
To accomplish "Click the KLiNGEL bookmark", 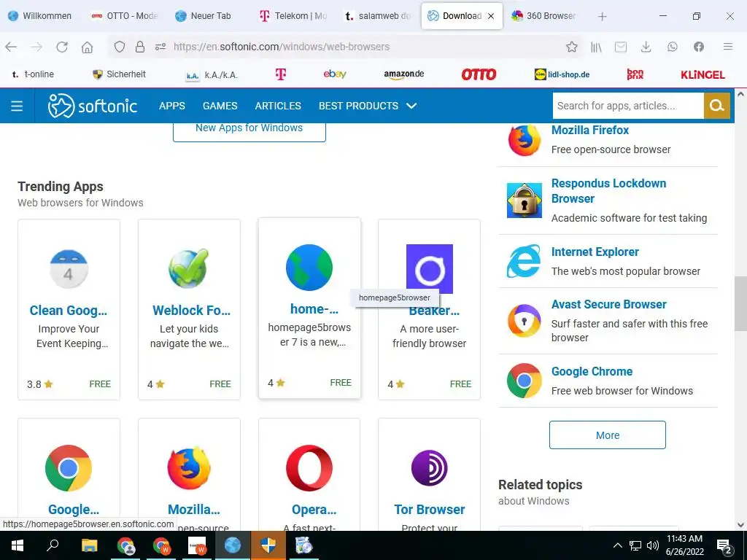I will coord(703,75).
